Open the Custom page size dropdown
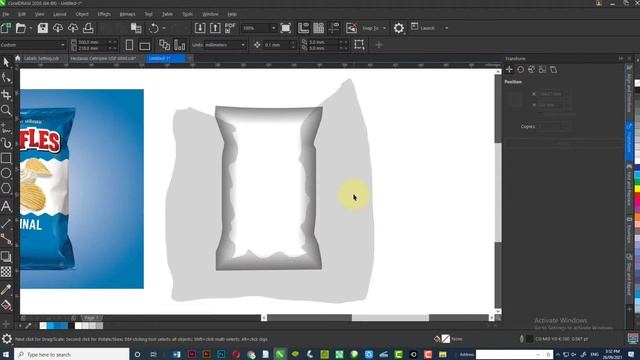This screenshot has height=360, width=640. pos(62,44)
